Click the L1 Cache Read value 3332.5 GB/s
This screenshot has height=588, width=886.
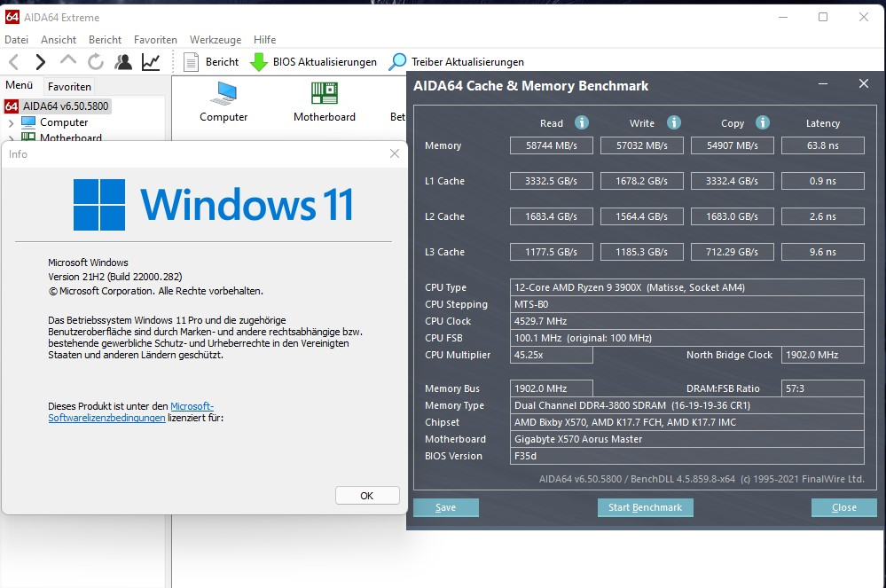552,181
